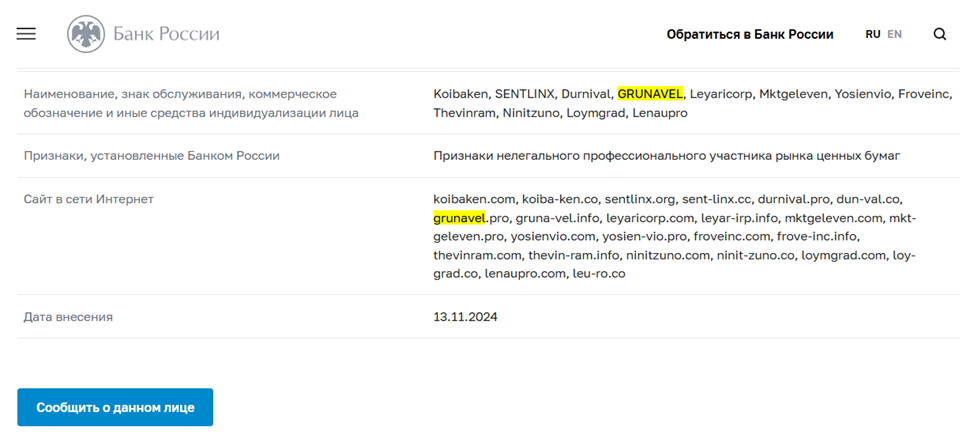Switch site language to EN
The width and height of the screenshot is (974, 446).
(x=894, y=34)
